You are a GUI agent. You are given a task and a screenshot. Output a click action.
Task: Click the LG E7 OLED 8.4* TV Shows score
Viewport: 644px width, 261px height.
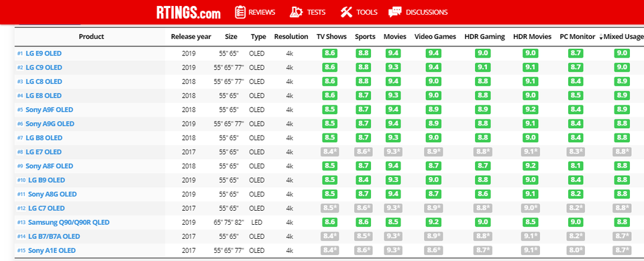pos(329,152)
